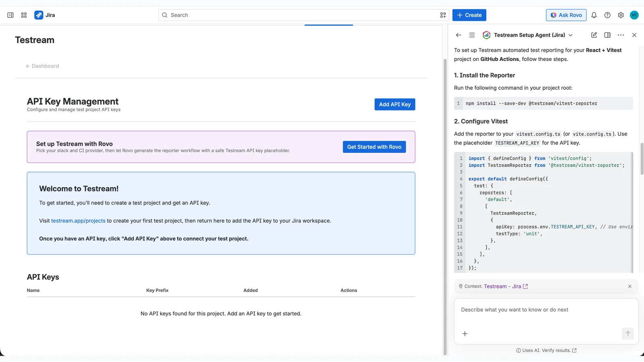Screen dimensions: 644x362
Task: Click the inline TESTREAM_API_KEY placeholder code
Action: point(517,143)
